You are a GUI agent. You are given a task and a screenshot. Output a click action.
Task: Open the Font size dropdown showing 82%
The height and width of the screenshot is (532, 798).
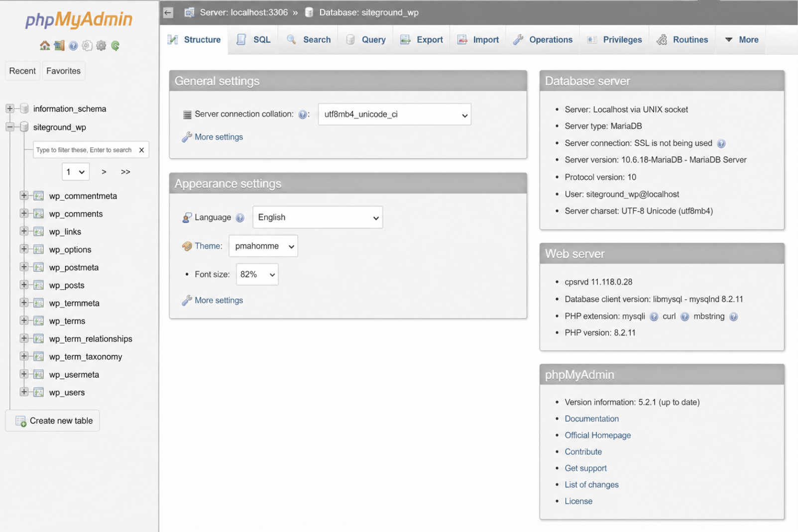(x=257, y=274)
